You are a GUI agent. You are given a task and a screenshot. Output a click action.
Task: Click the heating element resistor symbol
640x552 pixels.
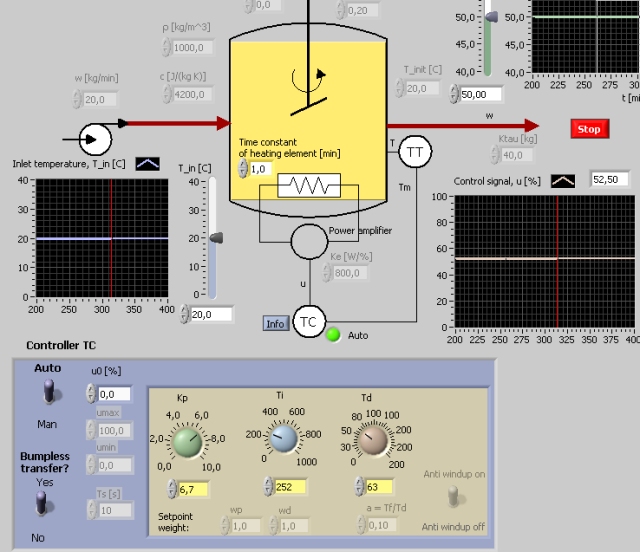[309, 186]
